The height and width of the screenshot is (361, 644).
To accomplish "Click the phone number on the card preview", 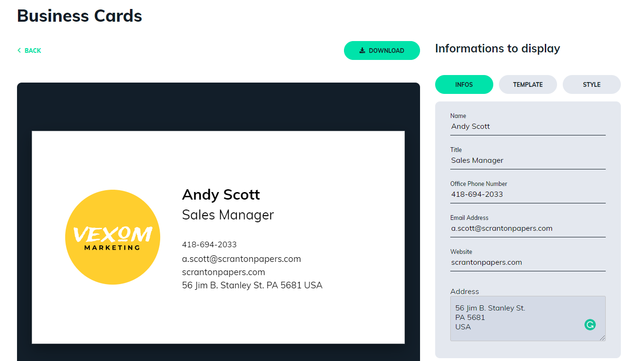I will (x=209, y=244).
